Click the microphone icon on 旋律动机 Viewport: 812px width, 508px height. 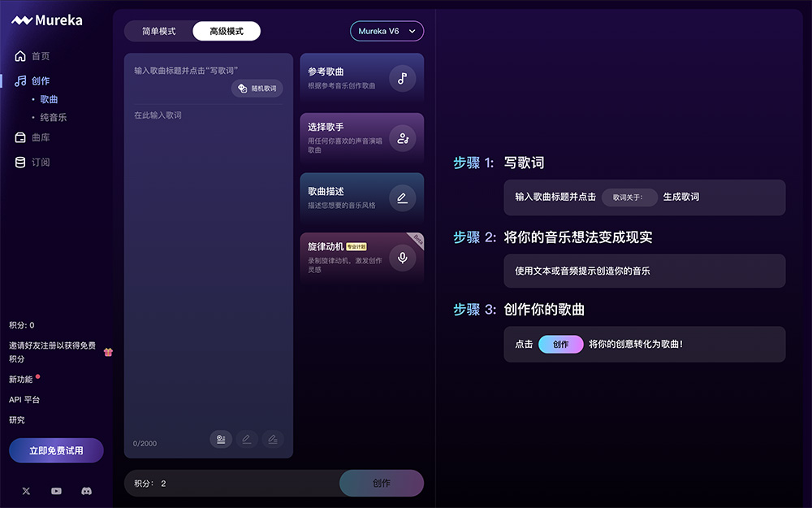pos(403,258)
